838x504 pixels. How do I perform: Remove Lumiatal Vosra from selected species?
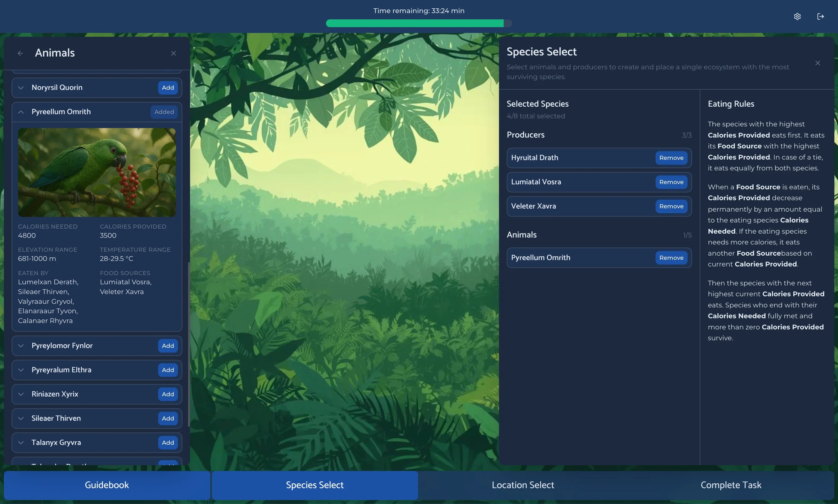671,182
